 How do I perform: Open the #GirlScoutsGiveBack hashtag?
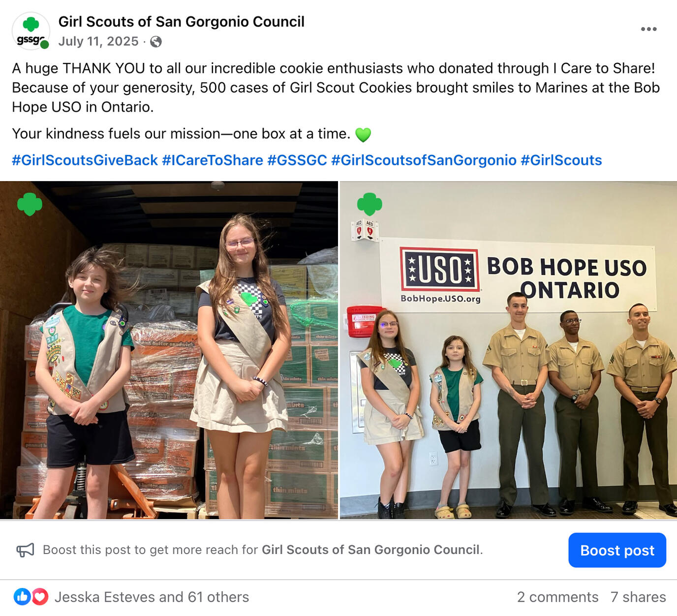[85, 160]
